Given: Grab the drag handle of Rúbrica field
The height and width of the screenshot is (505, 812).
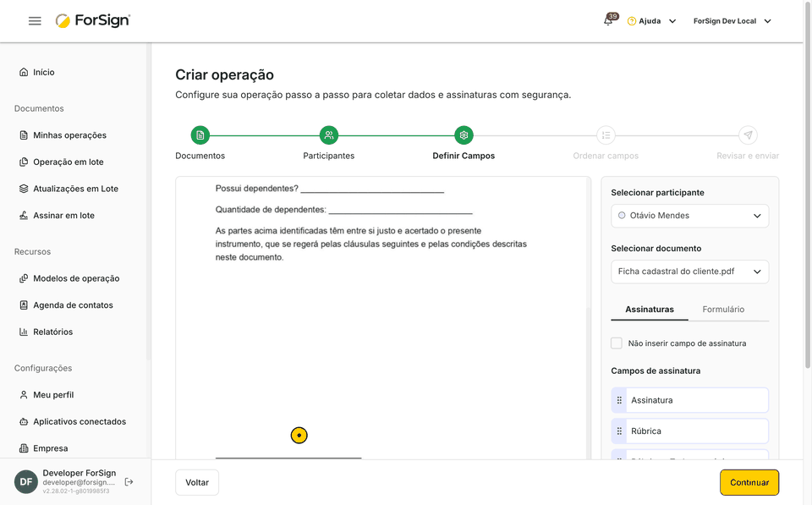Looking at the screenshot, I should pos(619,431).
